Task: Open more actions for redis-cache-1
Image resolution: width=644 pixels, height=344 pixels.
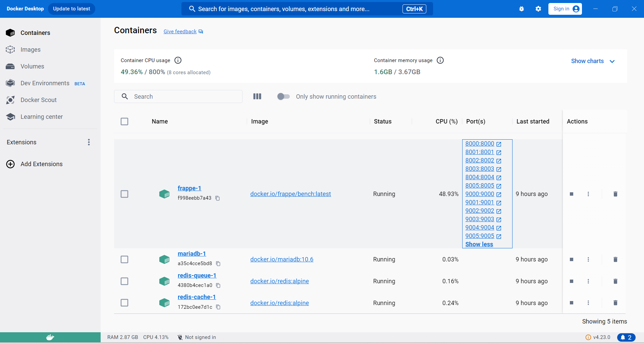Action: point(588,303)
